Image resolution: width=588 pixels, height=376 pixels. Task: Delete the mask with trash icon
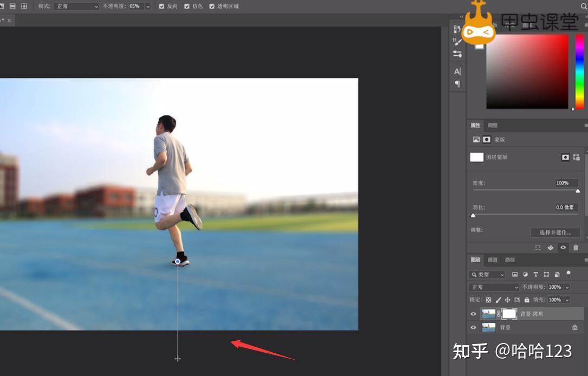click(576, 248)
